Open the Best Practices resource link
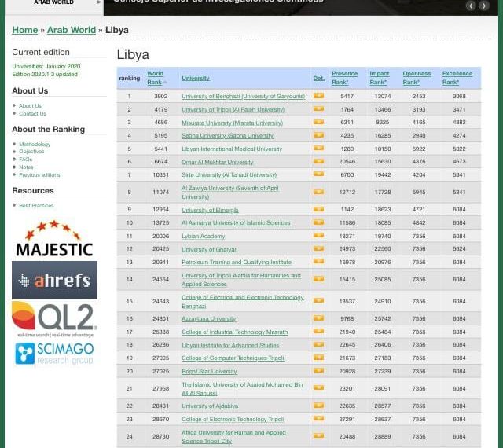503x448 pixels. (36, 206)
